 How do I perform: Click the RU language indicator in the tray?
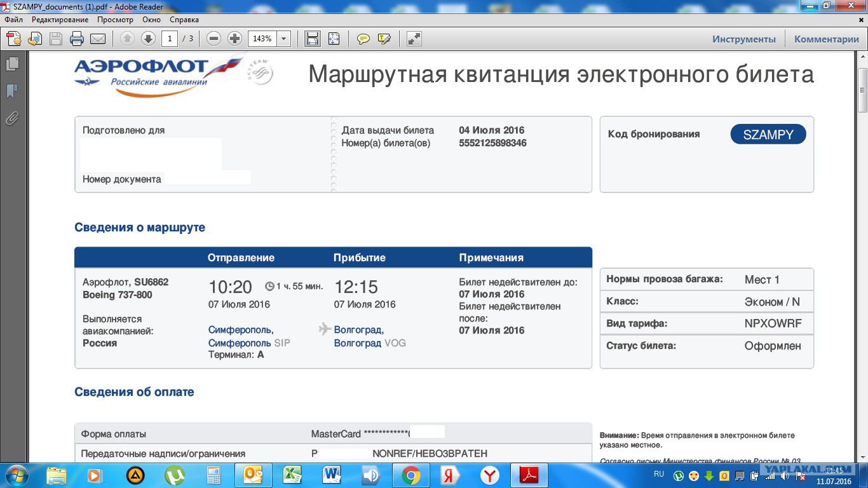(x=659, y=475)
